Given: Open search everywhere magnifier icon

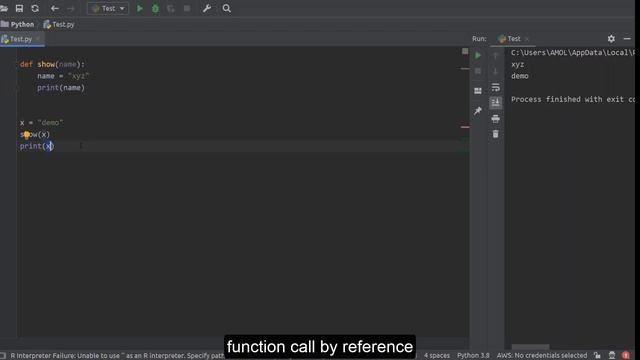Looking at the screenshot, I should (x=227, y=8).
